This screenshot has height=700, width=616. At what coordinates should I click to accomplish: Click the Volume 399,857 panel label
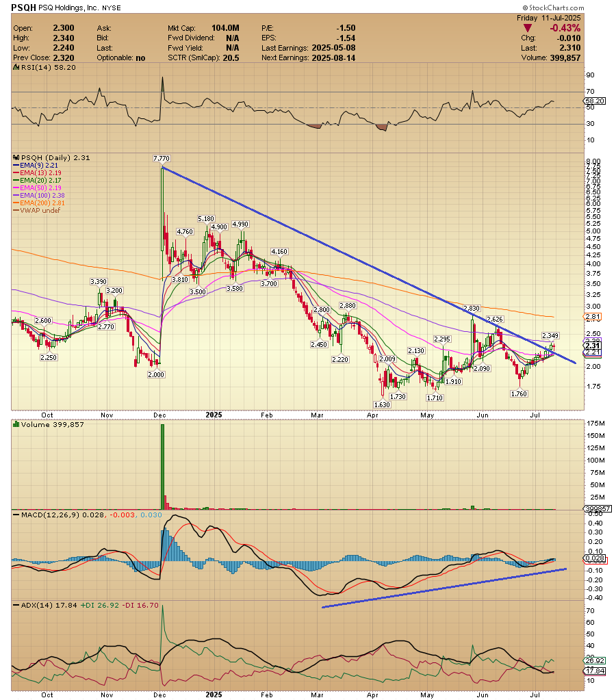coord(52,424)
